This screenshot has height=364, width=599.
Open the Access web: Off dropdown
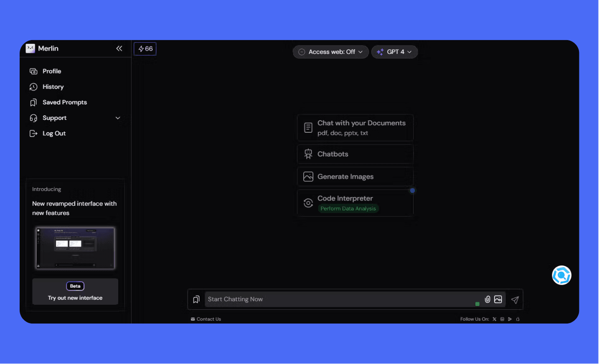pos(331,52)
